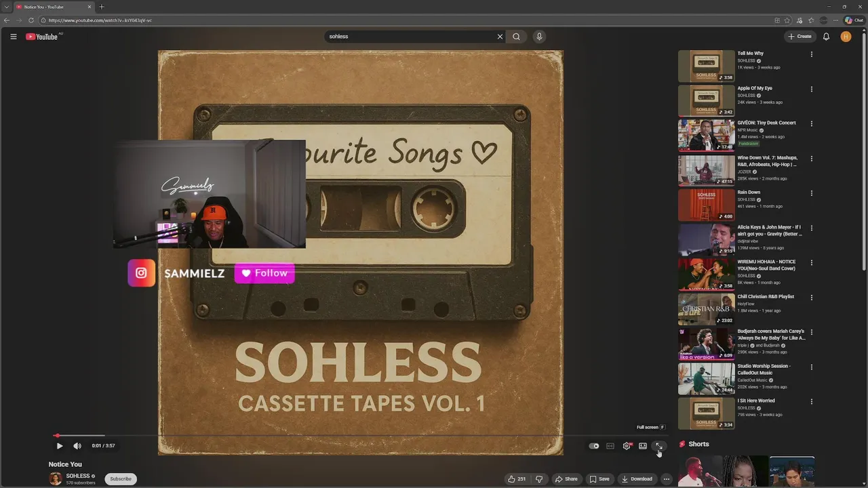Reload the page via browser refresh icon

(31, 20)
